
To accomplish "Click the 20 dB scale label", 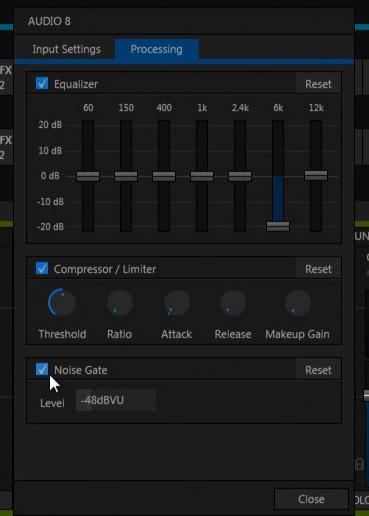I will click(50, 125).
